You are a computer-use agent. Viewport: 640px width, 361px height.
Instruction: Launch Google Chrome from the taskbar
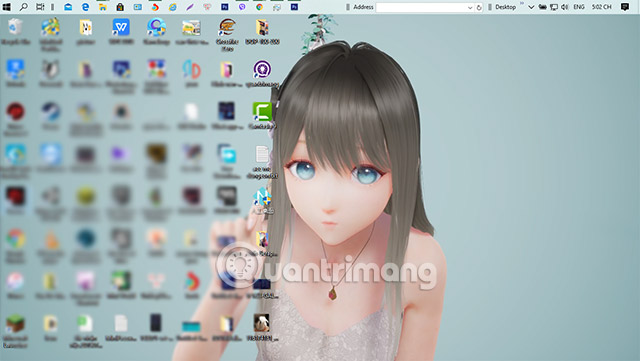[259, 7]
